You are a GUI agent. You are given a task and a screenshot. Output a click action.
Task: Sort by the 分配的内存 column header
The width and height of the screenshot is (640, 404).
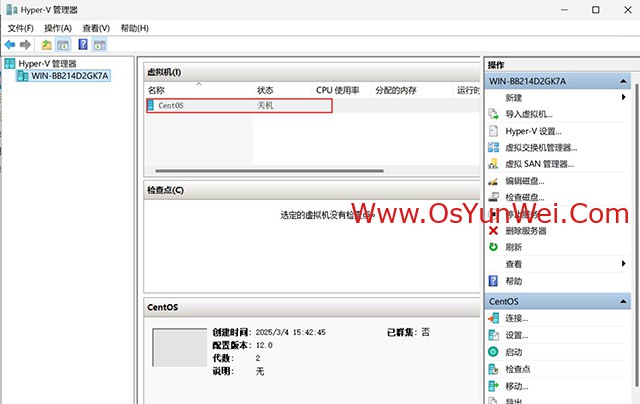pyautogui.click(x=412, y=90)
